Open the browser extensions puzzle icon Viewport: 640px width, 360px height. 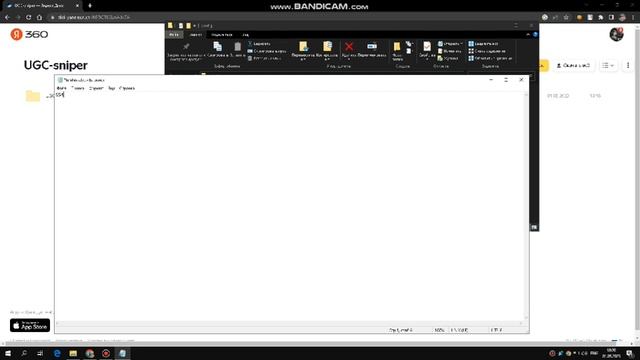tap(600, 17)
